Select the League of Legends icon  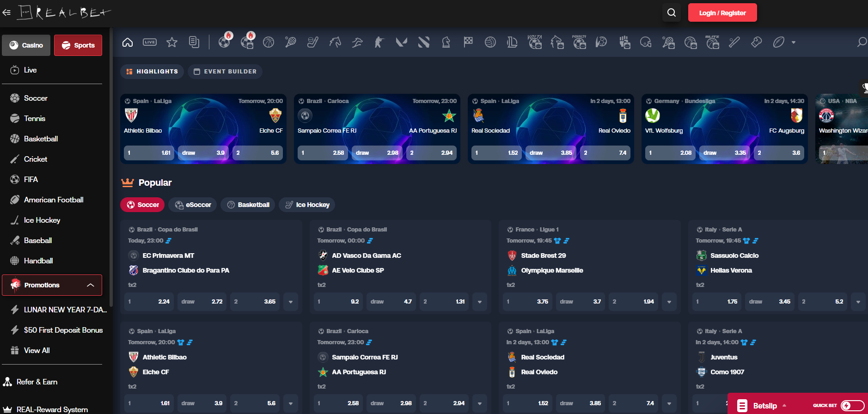513,43
